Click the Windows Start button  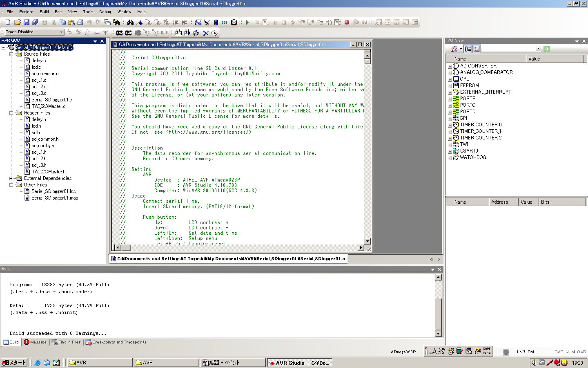[x=14, y=363]
